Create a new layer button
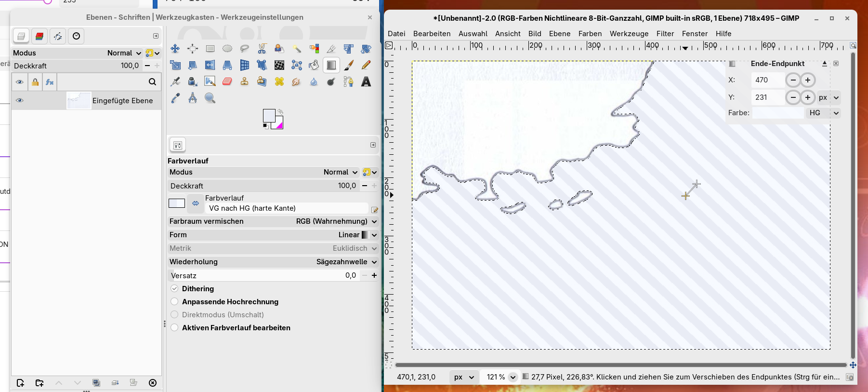Viewport: 868px width, 392px height. pos(20,383)
